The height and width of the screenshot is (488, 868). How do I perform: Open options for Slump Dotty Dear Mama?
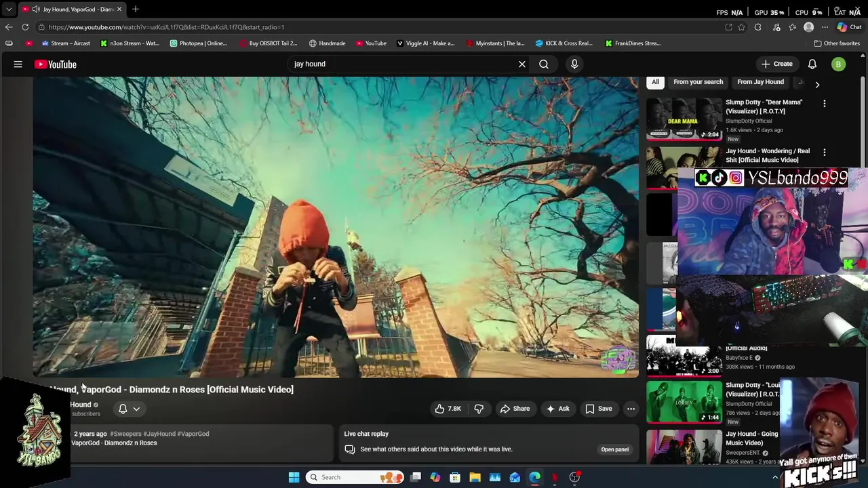[x=825, y=104]
